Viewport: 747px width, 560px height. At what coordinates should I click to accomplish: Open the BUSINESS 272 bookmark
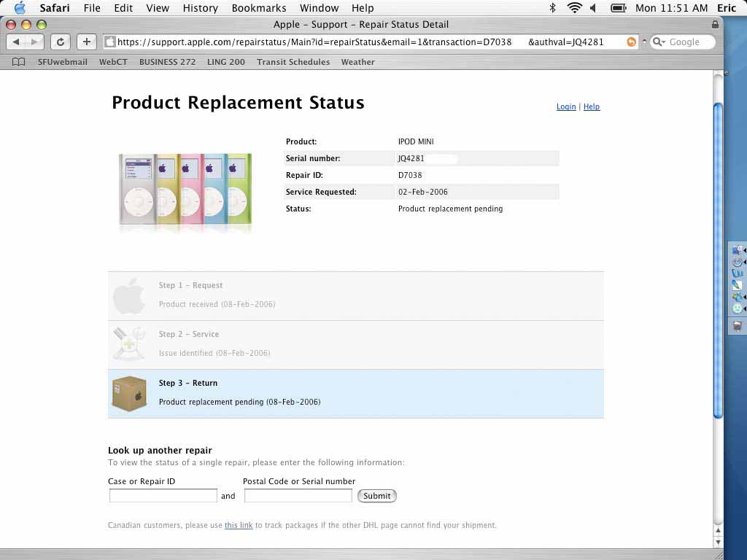click(x=167, y=62)
